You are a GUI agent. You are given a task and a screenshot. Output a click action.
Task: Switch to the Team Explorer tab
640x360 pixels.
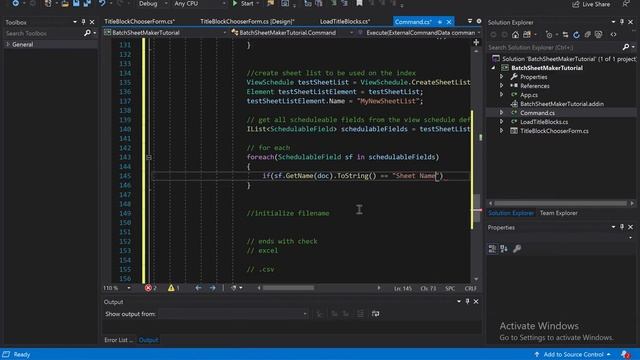(558, 213)
